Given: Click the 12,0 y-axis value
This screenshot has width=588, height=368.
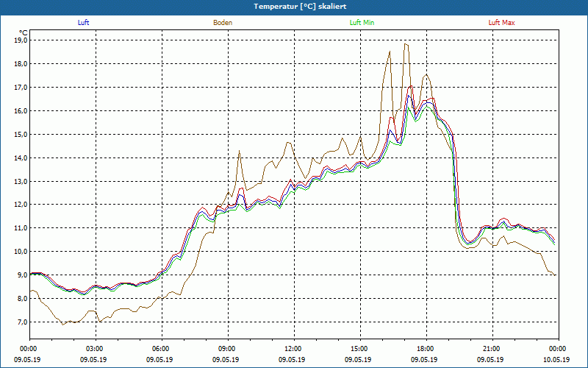Looking at the screenshot, I should click(21, 205).
